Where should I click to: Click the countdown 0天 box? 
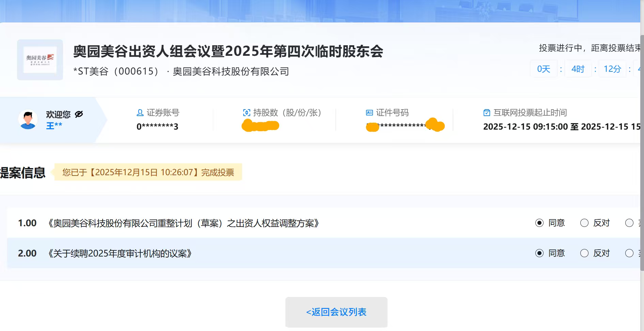point(544,69)
